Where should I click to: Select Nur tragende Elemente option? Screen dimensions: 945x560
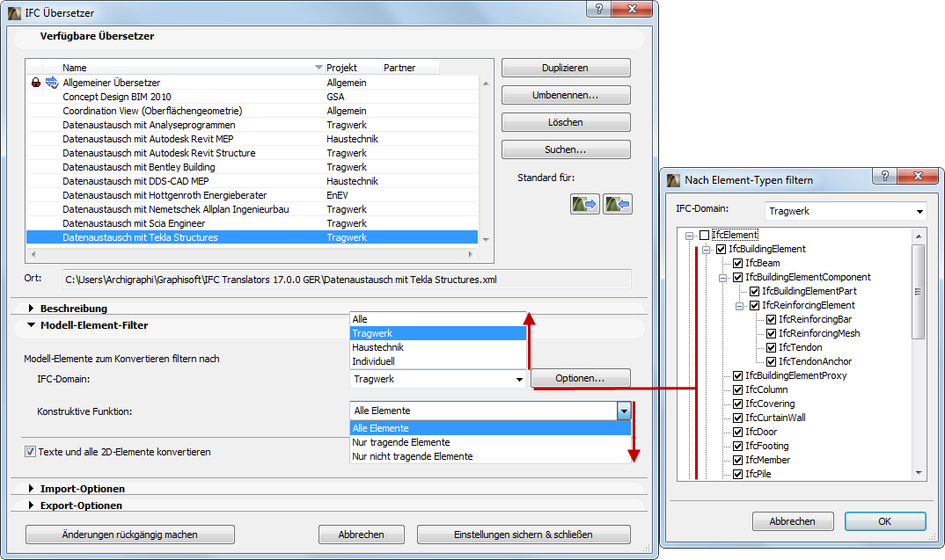pos(491,442)
